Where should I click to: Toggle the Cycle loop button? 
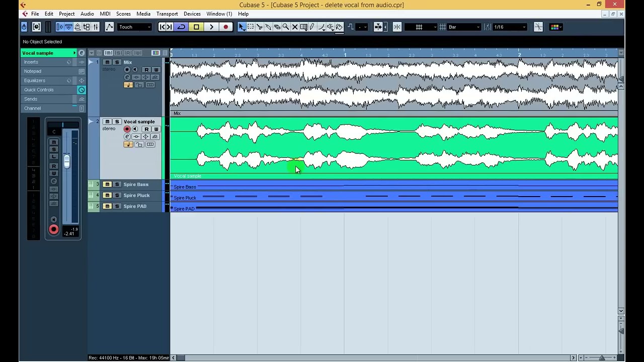coord(182,27)
